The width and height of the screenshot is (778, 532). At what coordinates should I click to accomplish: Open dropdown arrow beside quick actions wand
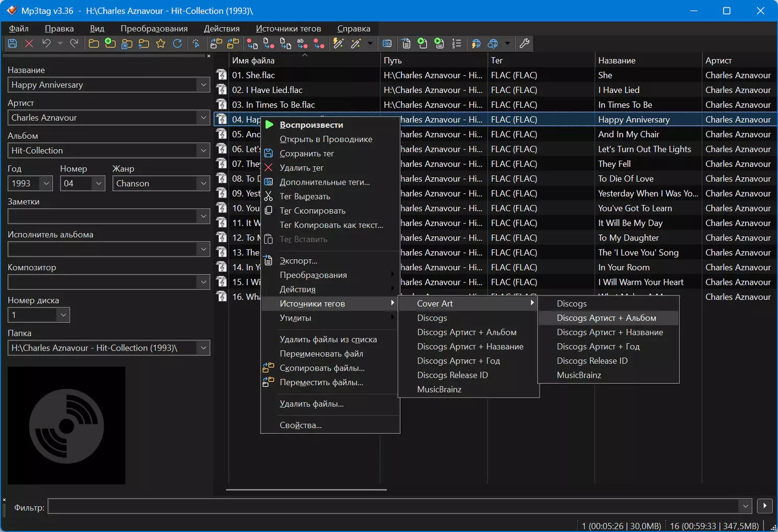coord(370,44)
